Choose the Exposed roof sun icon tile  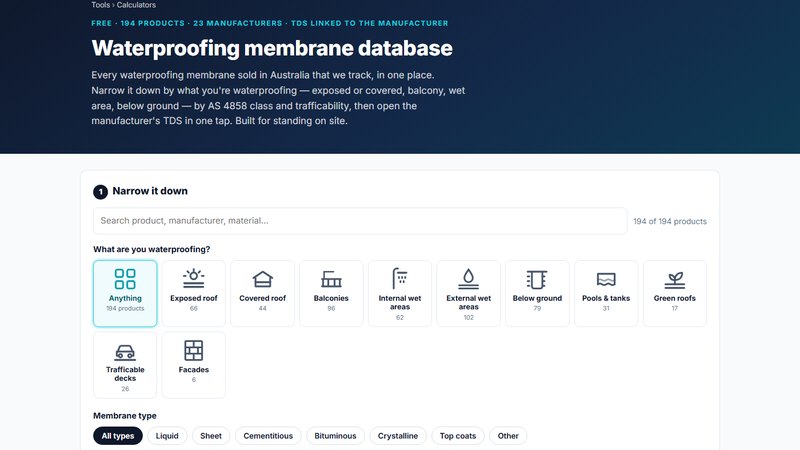[194, 293]
